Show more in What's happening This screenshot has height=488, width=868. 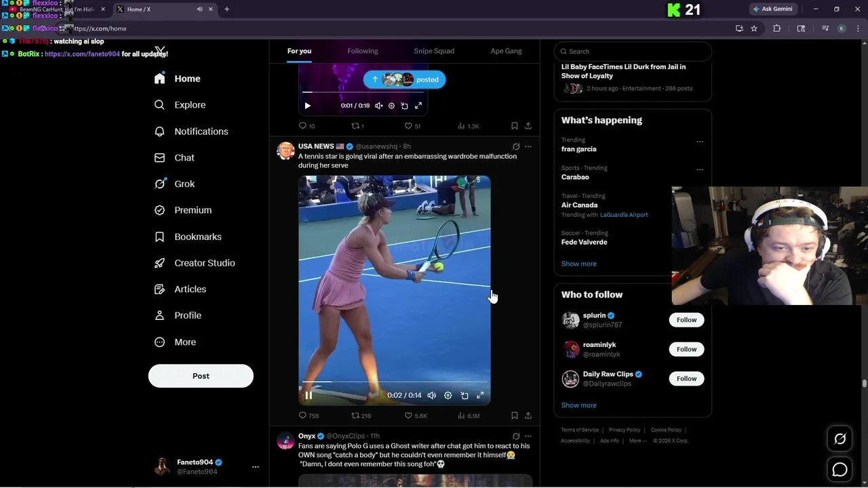click(578, 264)
